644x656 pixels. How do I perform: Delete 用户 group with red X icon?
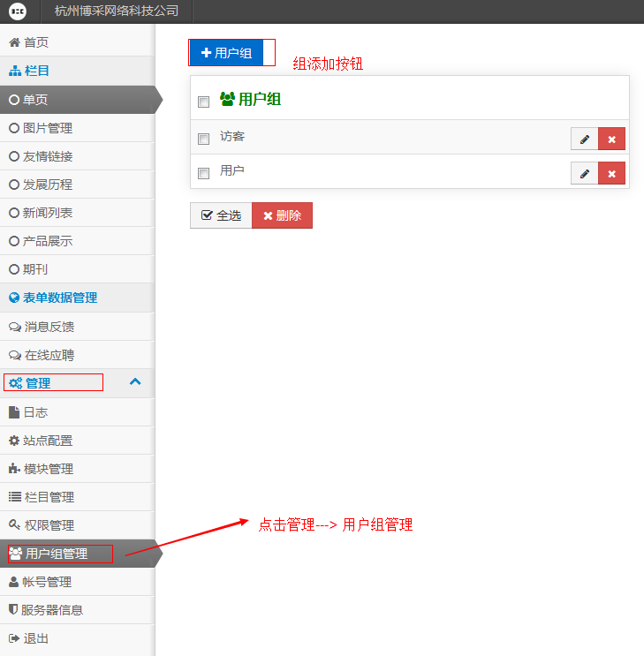tap(611, 174)
